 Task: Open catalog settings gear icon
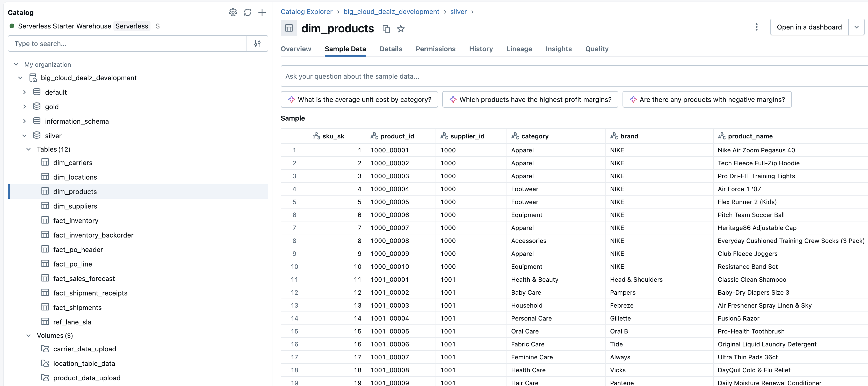coord(233,12)
